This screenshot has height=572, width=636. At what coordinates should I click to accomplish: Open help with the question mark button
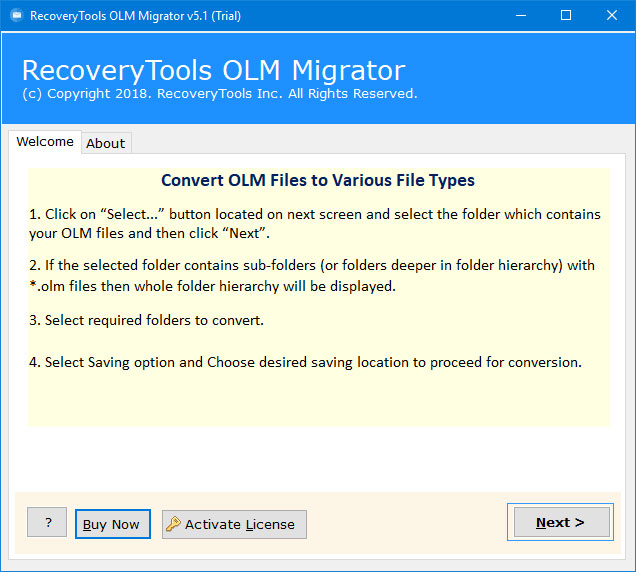(x=47, y=522)
